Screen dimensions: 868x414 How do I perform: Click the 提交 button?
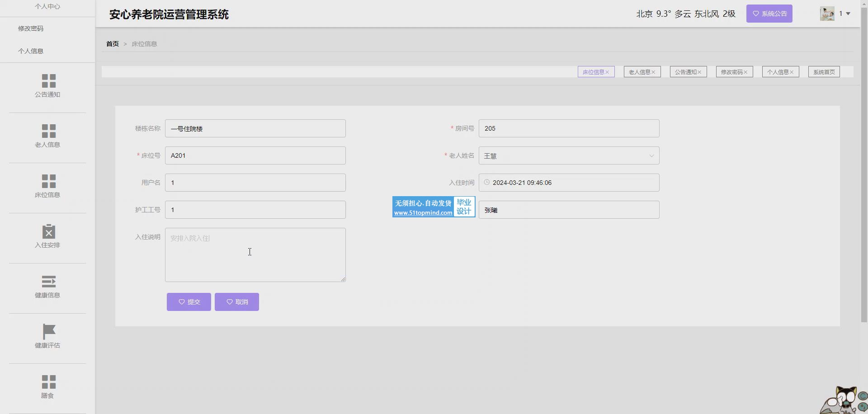point(189,302)
